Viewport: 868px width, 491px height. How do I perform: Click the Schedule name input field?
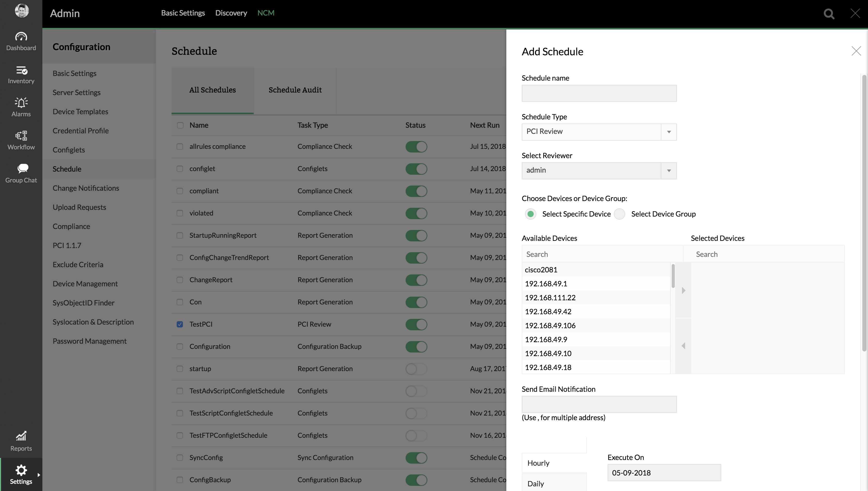tap(599, 93)
